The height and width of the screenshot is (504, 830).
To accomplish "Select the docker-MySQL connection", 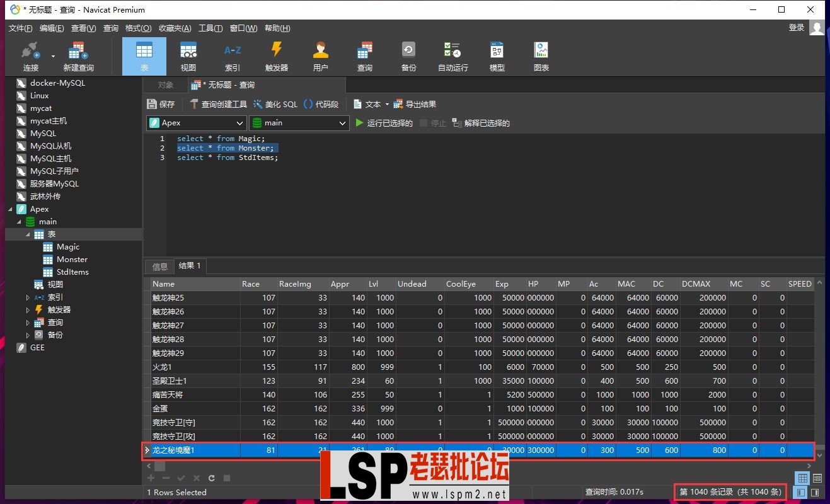I will 57,83.
